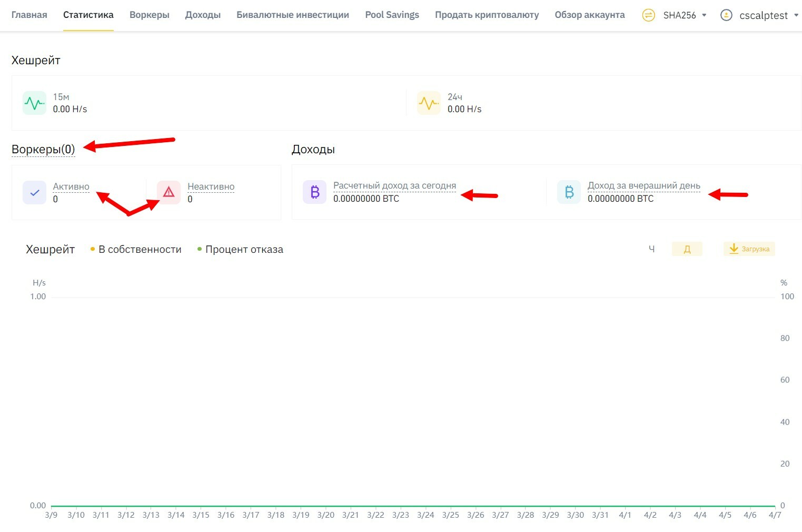
Task: Open the Доходы tab in top navigation
Action: (203, 15)
